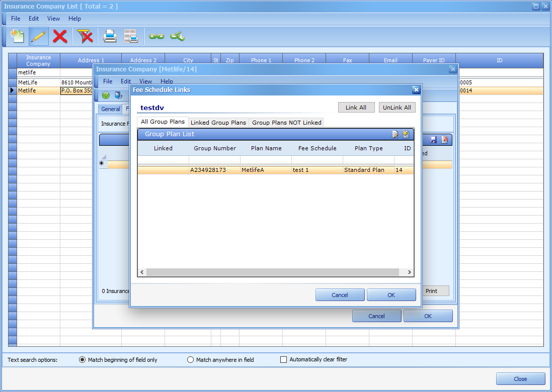Screen dimensions: 552x392
Task: Click the UnLink All button
Action: click(397, 107)
